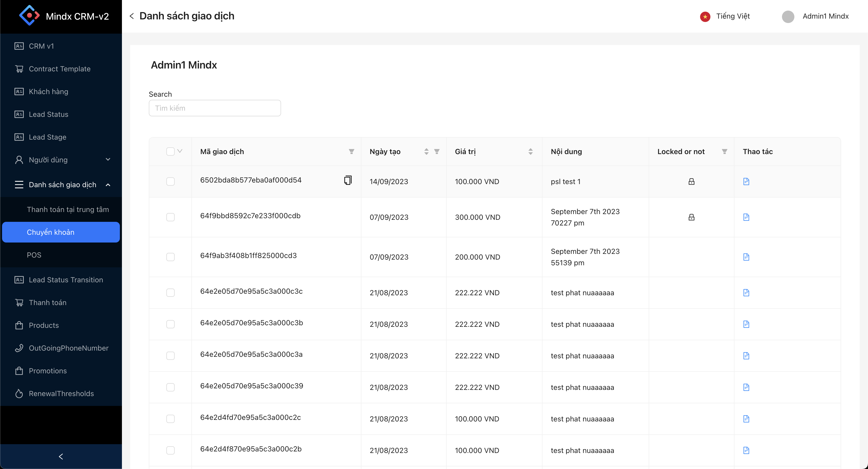This screenshot has width=868, height=469.
Task: Check the row 64f9bbd8592c7e233f000cdb
Action: tap(170, 217)
